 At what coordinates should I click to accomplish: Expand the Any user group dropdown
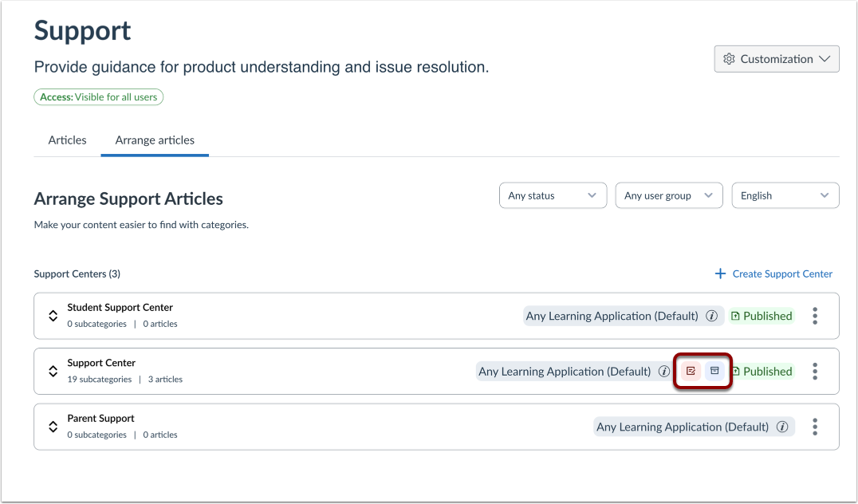pos(668,195)
